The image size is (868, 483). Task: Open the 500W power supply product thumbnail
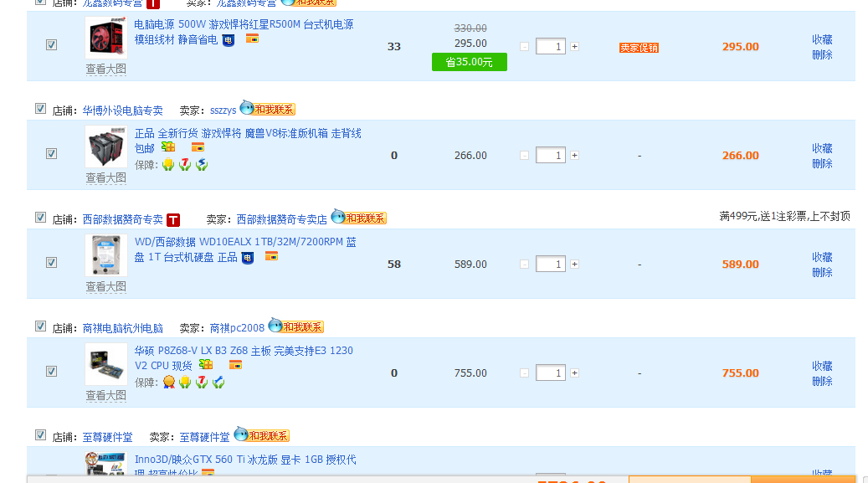click(106, 38)
